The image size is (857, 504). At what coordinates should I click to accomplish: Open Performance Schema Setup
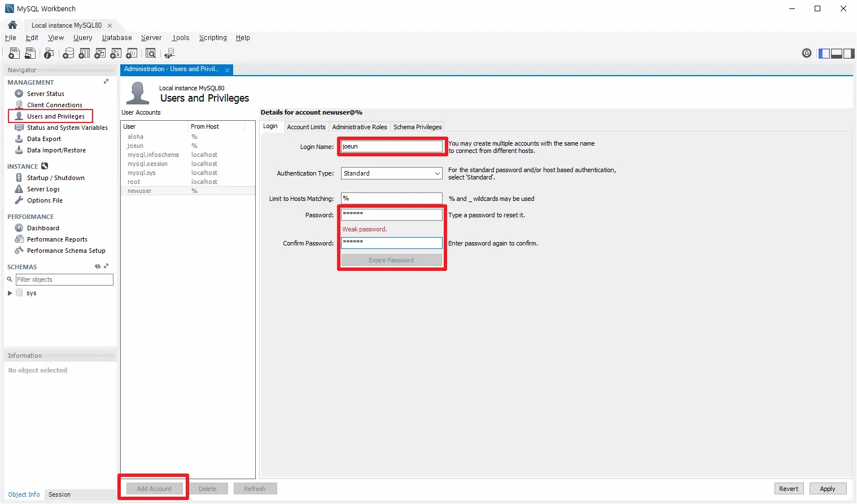pyautogui.click(x=66, y=251)
